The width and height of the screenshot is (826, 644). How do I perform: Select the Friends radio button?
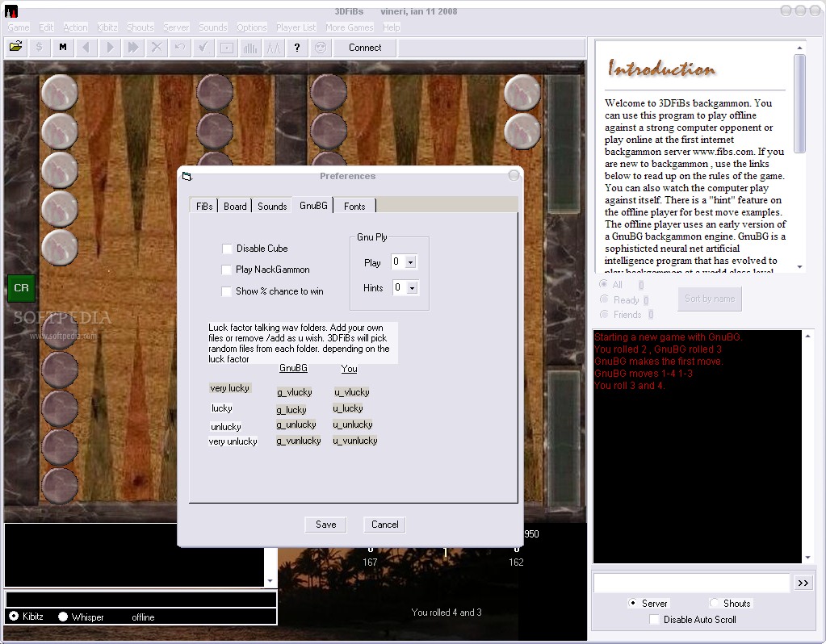pos(604,314)
